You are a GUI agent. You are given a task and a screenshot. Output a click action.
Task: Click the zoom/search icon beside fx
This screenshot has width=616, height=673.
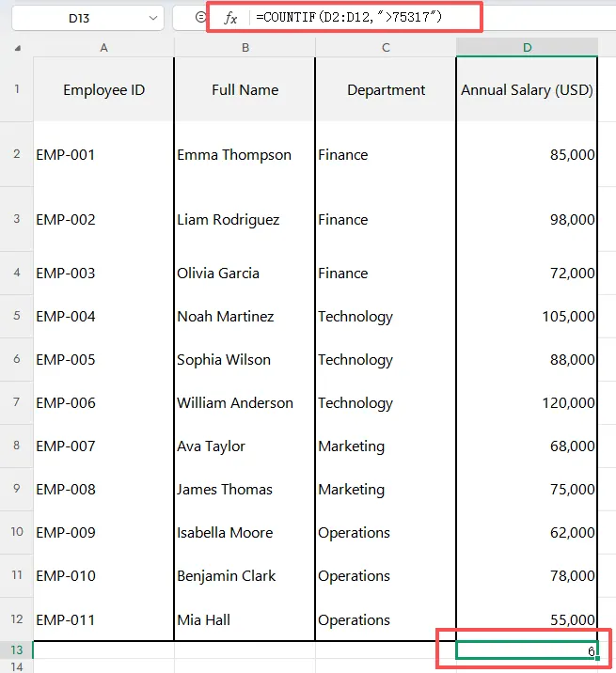199,18
